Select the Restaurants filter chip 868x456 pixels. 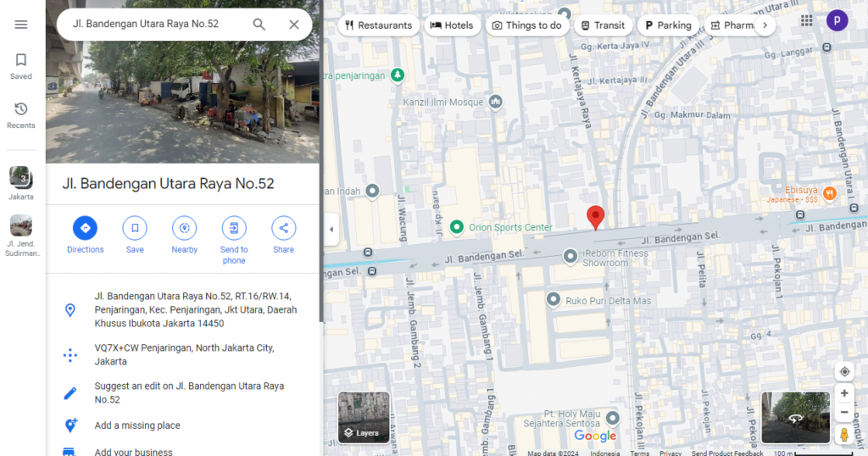[378, 25]
